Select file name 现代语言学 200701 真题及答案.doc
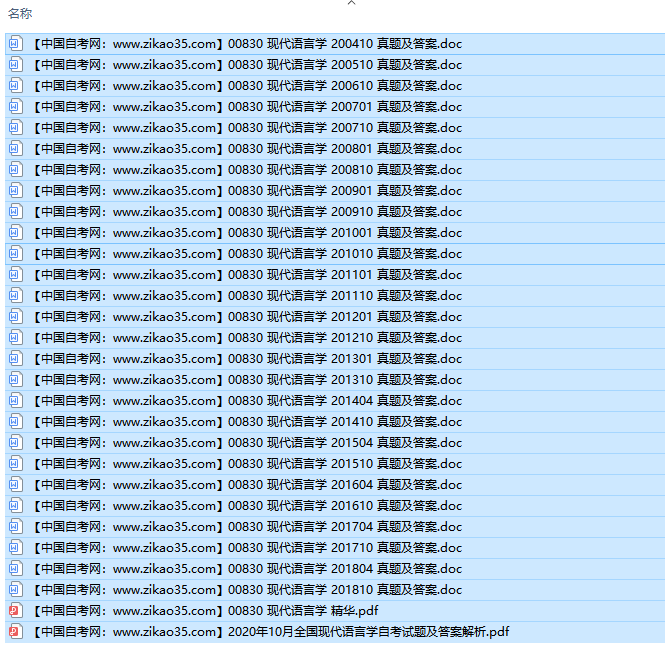The height and width of the screenshot is (661, 665). (x=364, y=107)
